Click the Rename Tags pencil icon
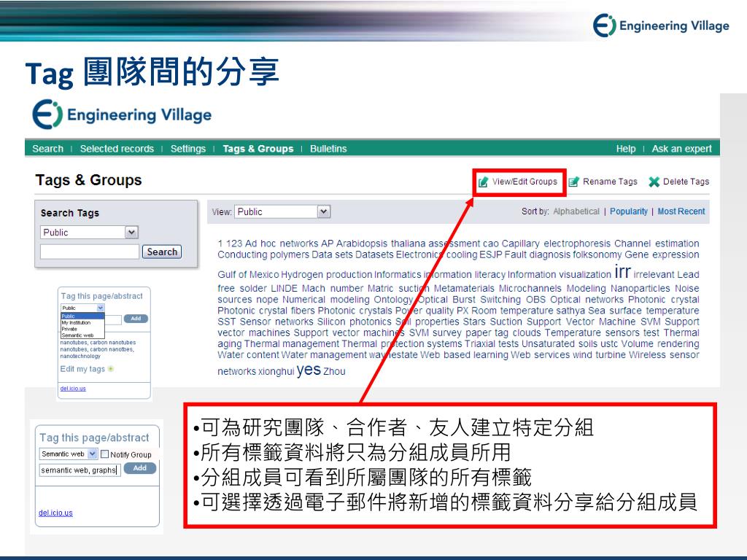 573,182
